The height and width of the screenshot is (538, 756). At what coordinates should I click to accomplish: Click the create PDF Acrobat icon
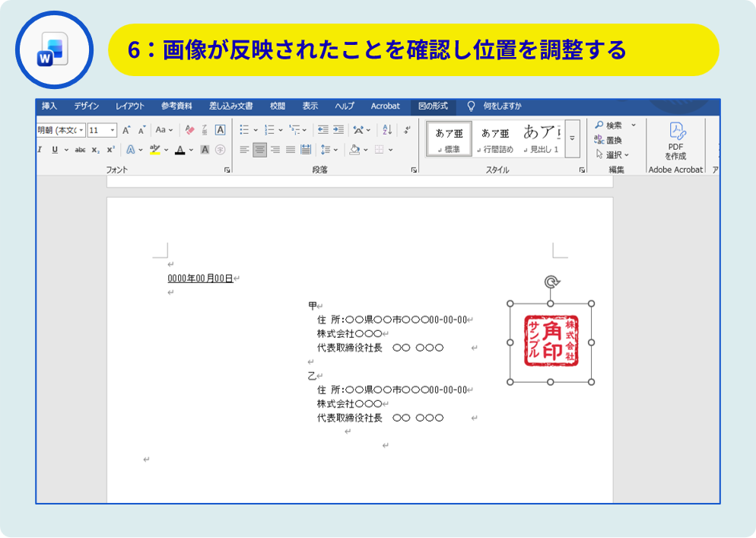[x=675, y=139]
